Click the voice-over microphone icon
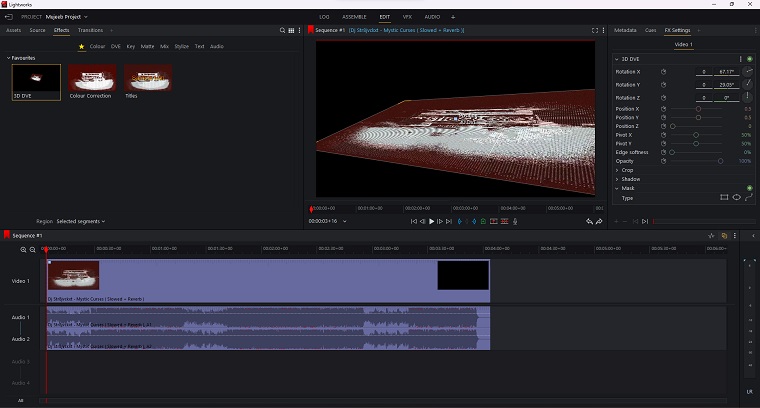This screenshot has height=408, width=760. 515,221
